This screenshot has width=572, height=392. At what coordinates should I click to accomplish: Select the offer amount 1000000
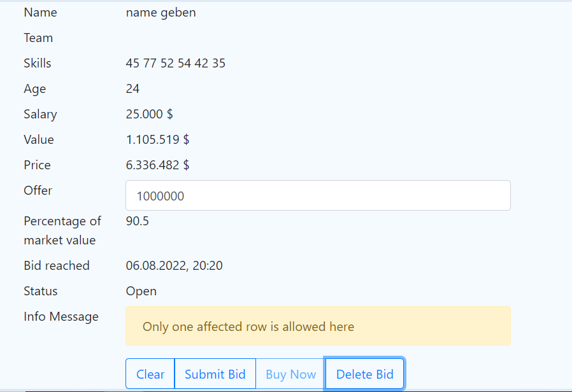[162, 196]
